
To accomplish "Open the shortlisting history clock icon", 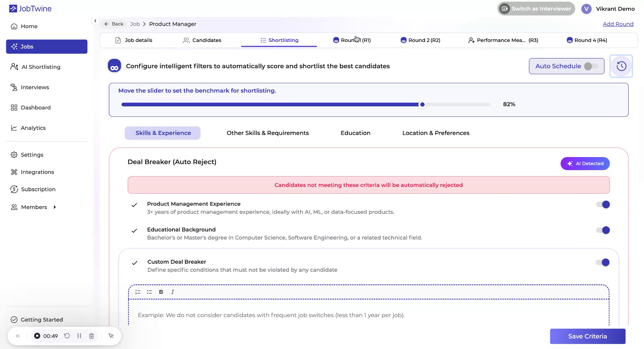I will point(621,66).
